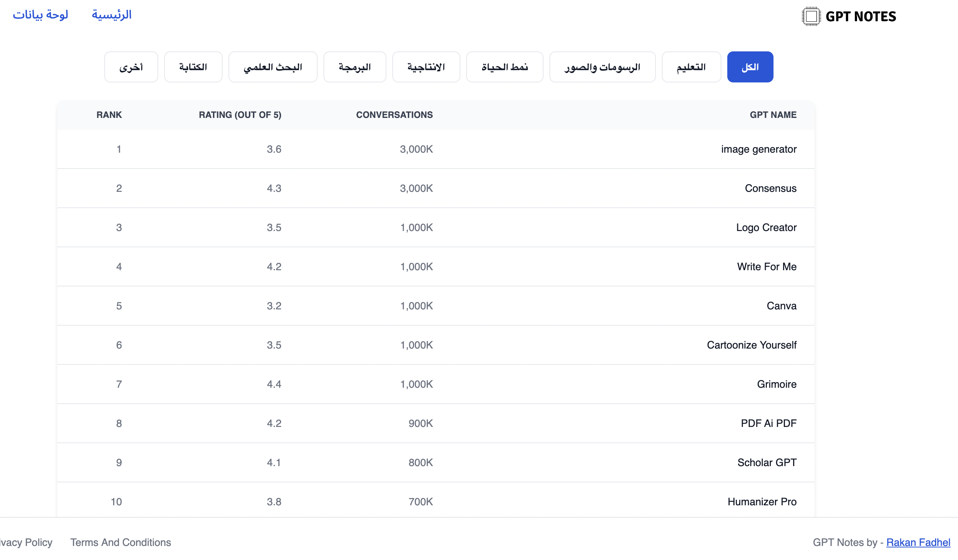
Task: Open Rakan Fadhel footer link
Action: (918, 542)
